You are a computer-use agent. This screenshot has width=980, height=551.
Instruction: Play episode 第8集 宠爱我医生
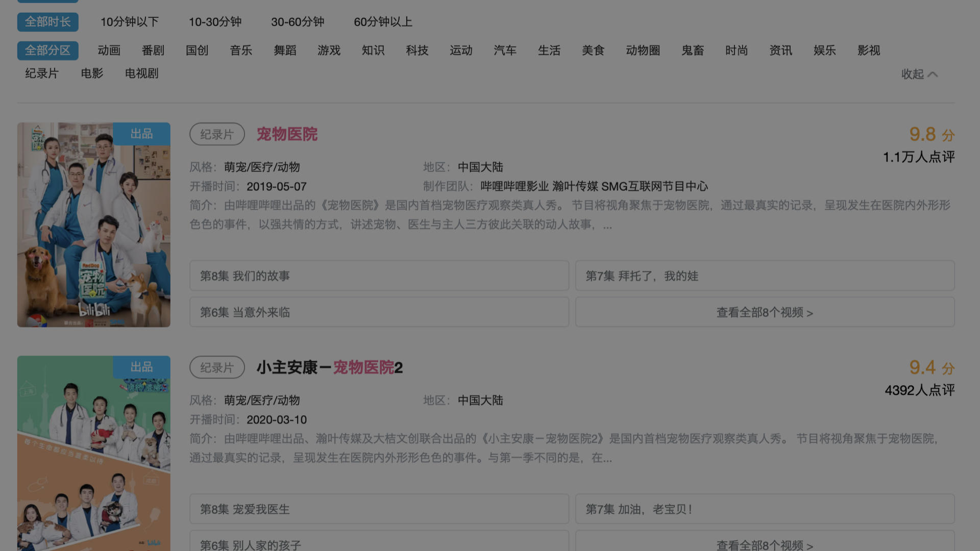coord(379,509)
